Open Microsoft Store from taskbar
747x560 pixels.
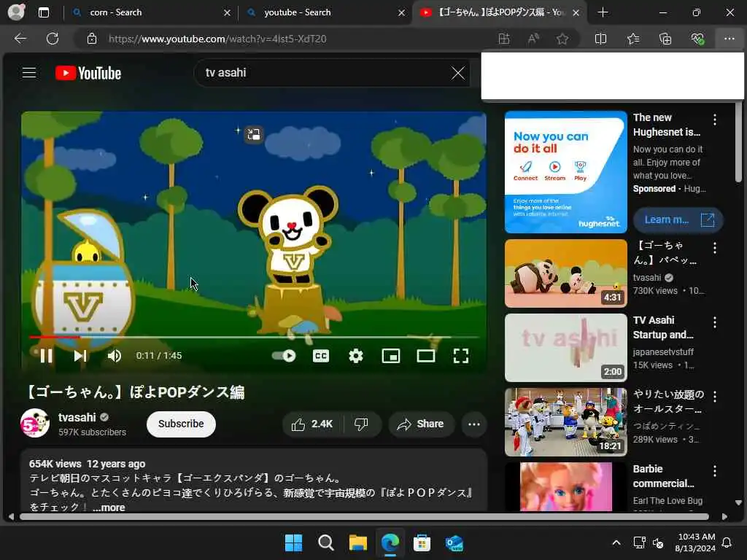coord(422,542)
